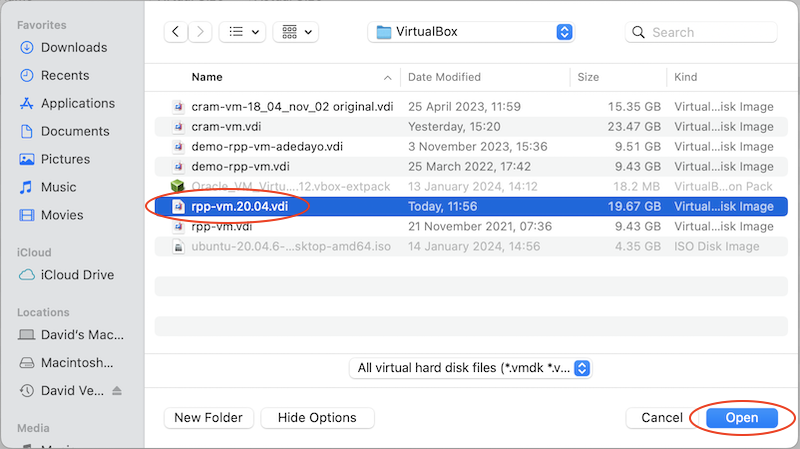
Task: Open the virtual hard disk file type filter
Action: pos(470,368)
